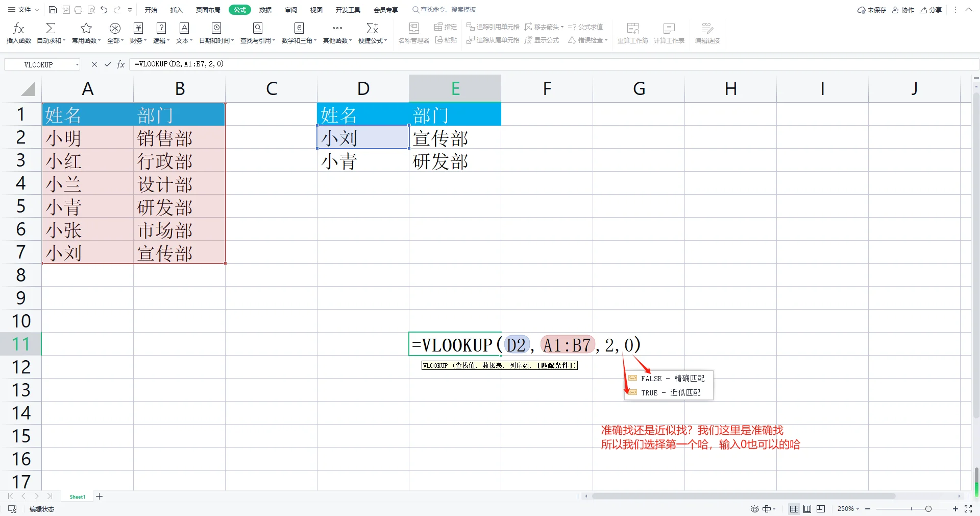Viewport: 980px width, 516px height.
Task: Click 重算工作簿 to recalculate workbook
Action: (632, 32)
